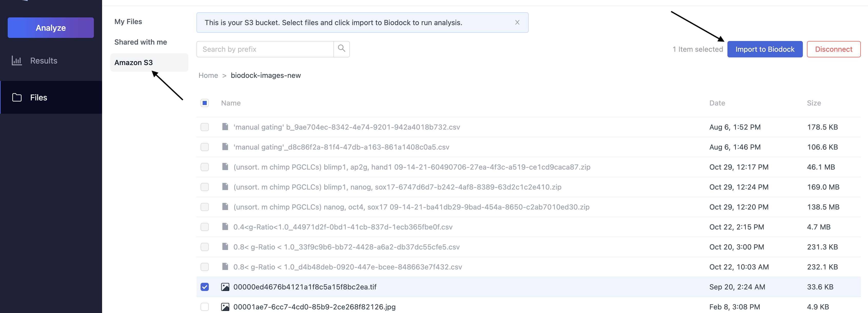The width and height of the screenshot is (868, 313).
Task: Click file icon of blimp1, nanog, sox17 zip
Action: [225, 187]
